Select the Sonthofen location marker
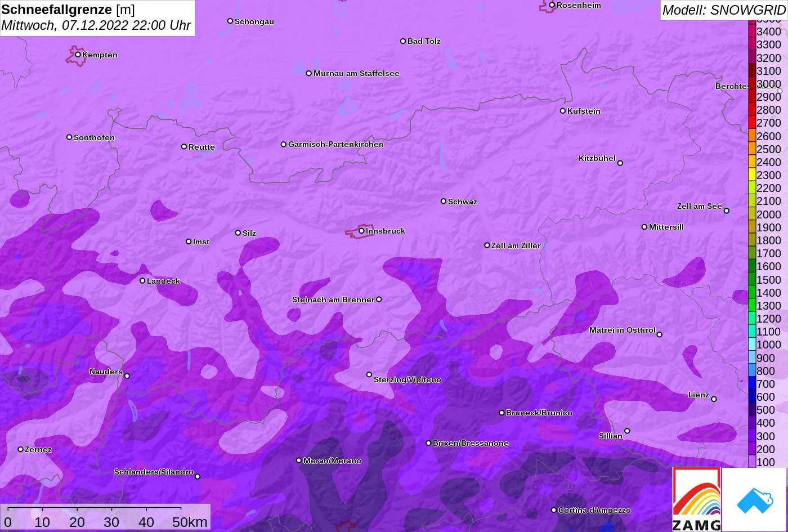Screen dimensions: 788x532 coord(69,137)
